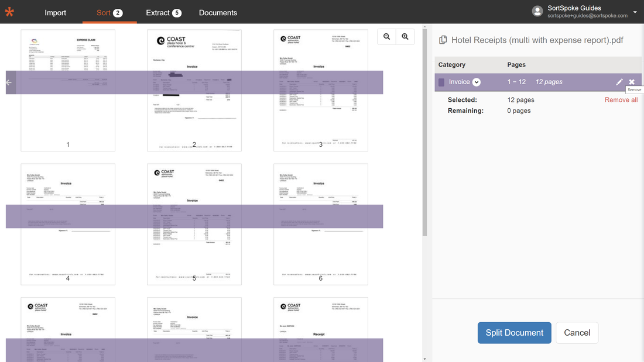This screenshot has height=362, width=644.
Task: Open the Extract tab
Action: point(163,13)
